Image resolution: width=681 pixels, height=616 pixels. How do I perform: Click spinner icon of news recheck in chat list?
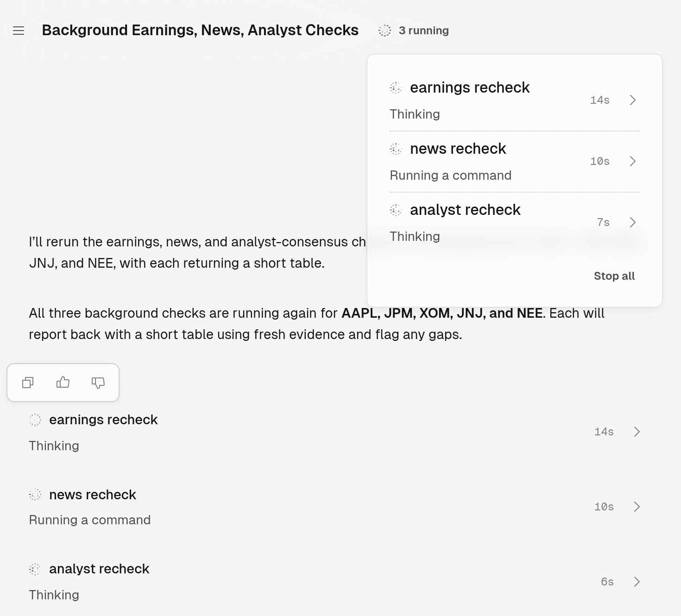35,495
